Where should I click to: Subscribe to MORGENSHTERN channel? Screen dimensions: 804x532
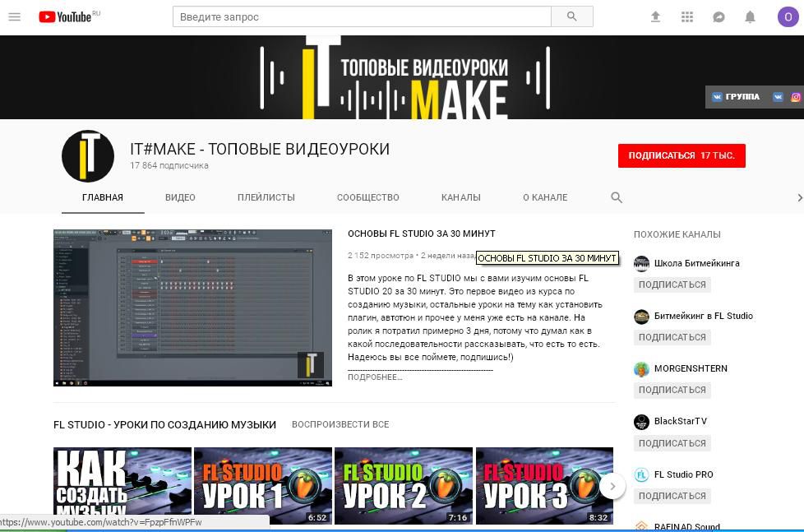point(672,390)
